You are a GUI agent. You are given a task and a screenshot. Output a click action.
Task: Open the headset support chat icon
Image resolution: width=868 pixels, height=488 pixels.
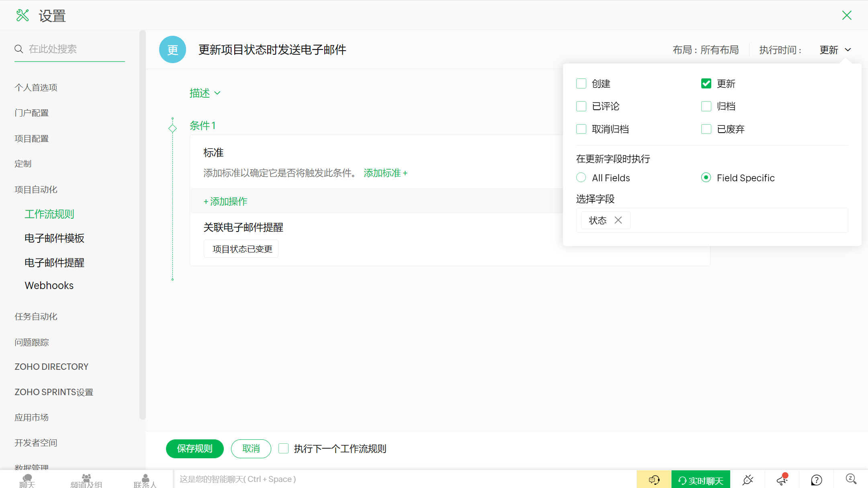pos(654,480)
